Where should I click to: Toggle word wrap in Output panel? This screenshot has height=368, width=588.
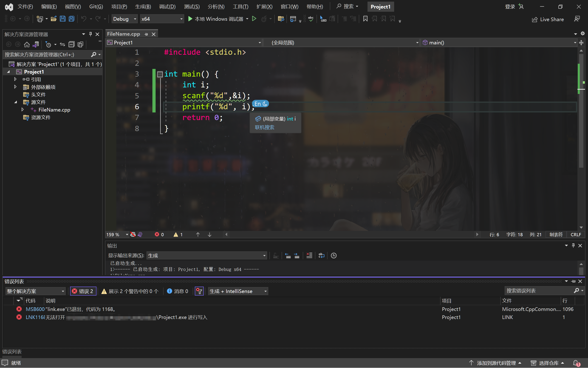(x=321, y=255)
